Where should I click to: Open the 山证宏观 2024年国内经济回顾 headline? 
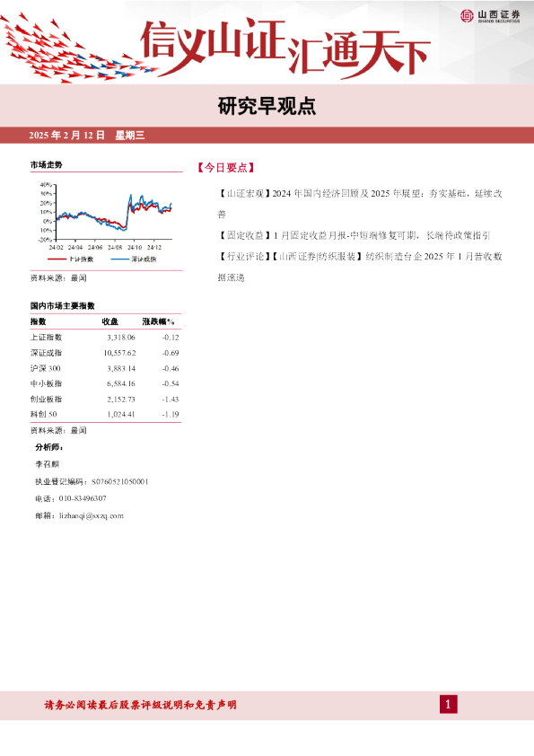click(360, 204)
